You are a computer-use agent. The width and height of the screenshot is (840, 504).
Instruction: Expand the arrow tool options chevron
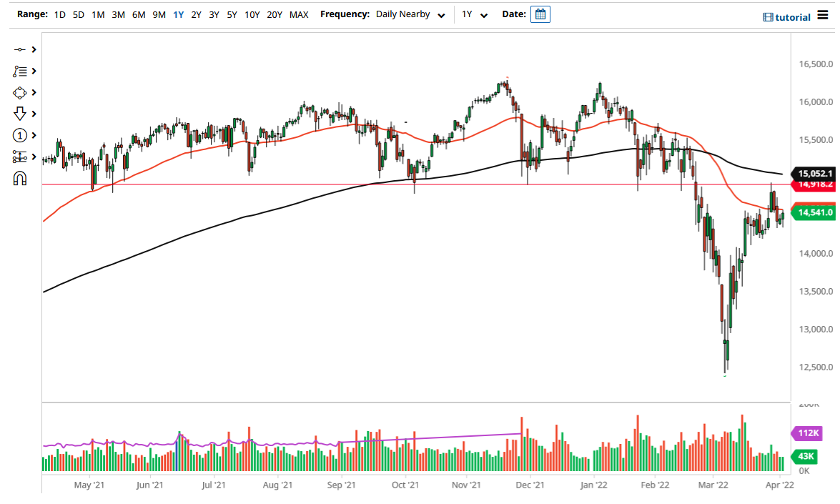33,114
